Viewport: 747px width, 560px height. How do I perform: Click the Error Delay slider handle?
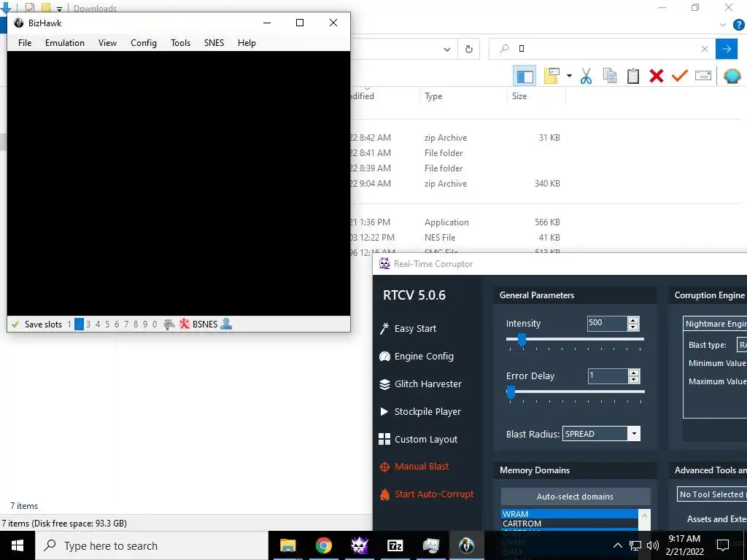(x=511, y=392)
